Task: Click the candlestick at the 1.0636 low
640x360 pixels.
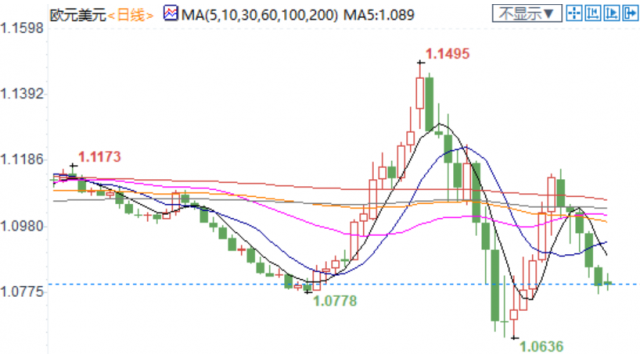Action: (514, 314)
